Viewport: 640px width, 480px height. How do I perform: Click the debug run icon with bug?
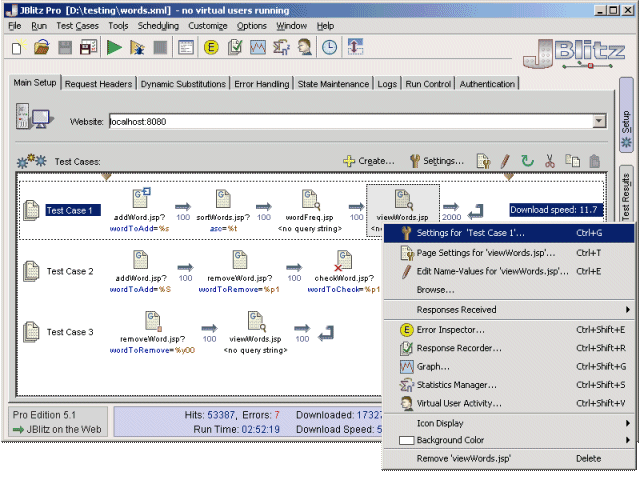[x=137, y=48]
